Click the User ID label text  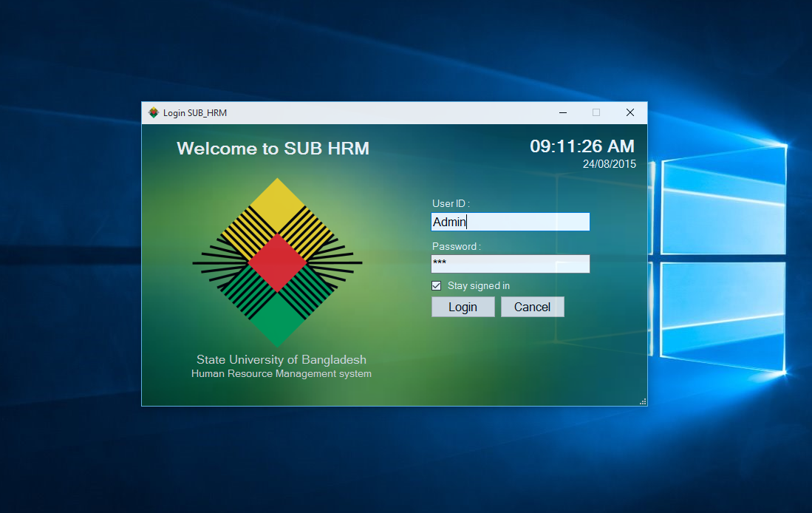click(449, 203)
